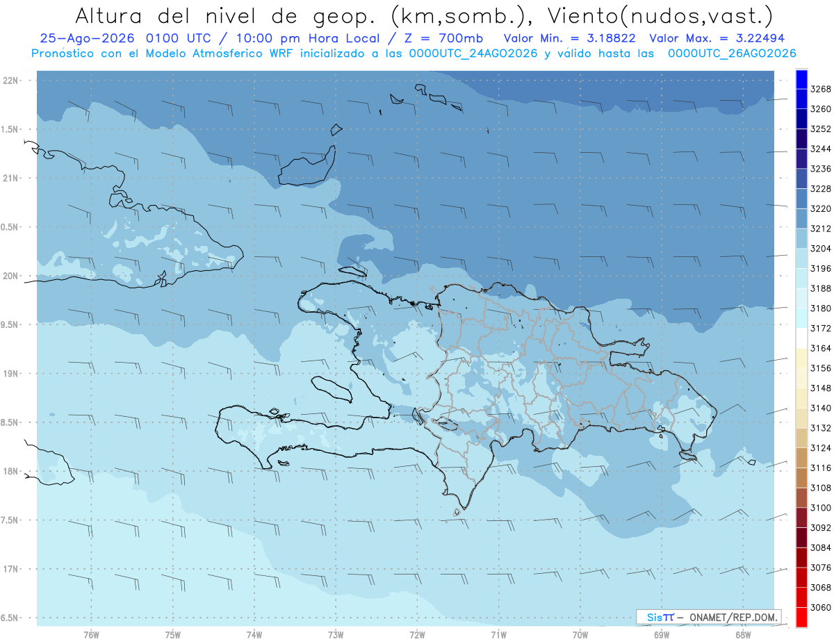834x644 pixels.
Task: Pick the tan swatch between 3116 and 3124
Action: pyautogui.click(x=801, y=458)
